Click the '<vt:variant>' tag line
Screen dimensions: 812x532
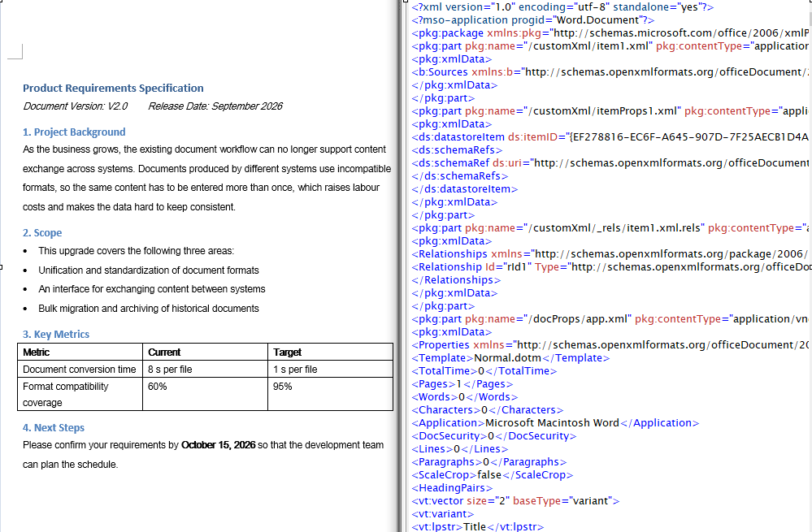tap(443, 514)
